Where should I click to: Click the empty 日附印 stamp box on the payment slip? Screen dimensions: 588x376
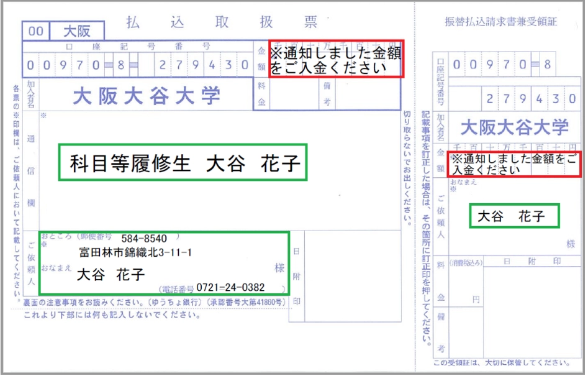[353, 276]
